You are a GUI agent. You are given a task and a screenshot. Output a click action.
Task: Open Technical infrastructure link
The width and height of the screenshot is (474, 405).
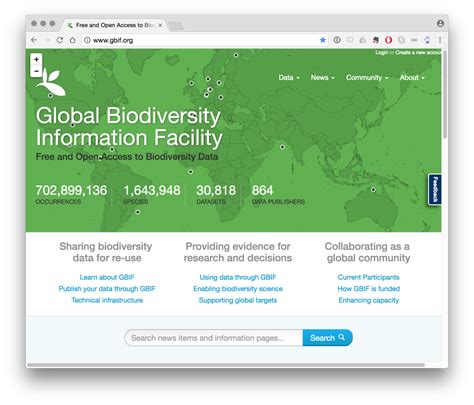coord(107,300)
